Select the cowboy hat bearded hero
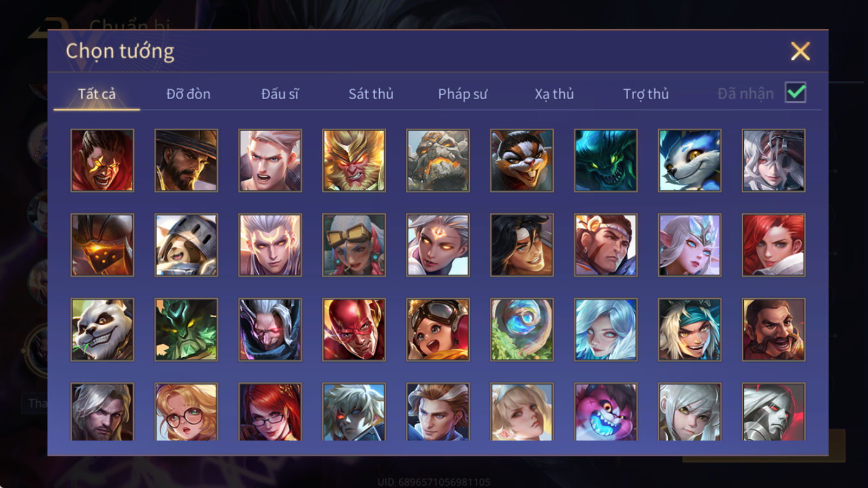 click(x=186, y=160)
